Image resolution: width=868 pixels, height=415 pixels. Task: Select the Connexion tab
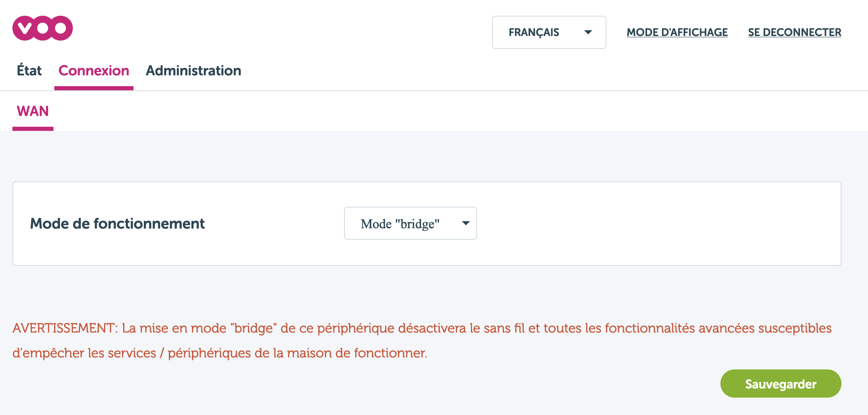(94, 71)
